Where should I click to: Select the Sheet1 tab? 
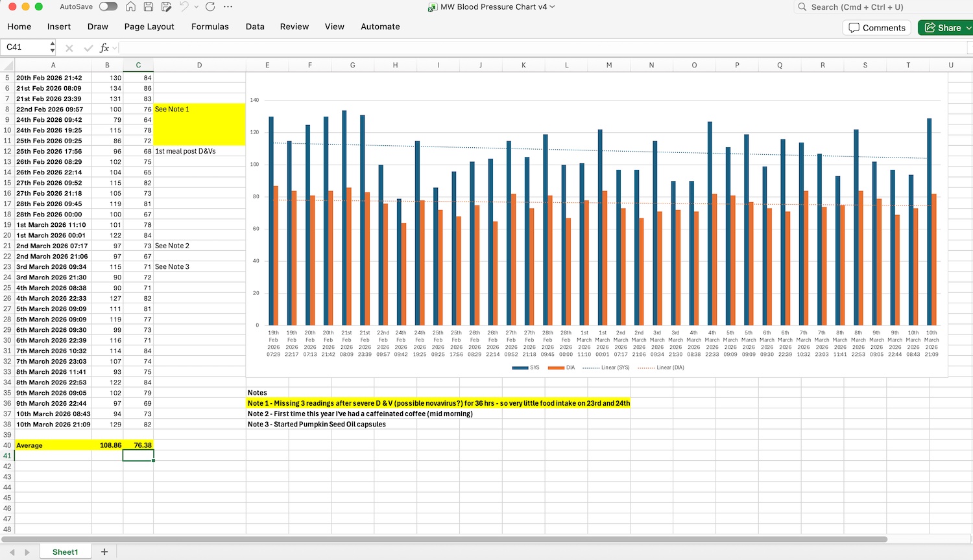[x=65, y=552]
